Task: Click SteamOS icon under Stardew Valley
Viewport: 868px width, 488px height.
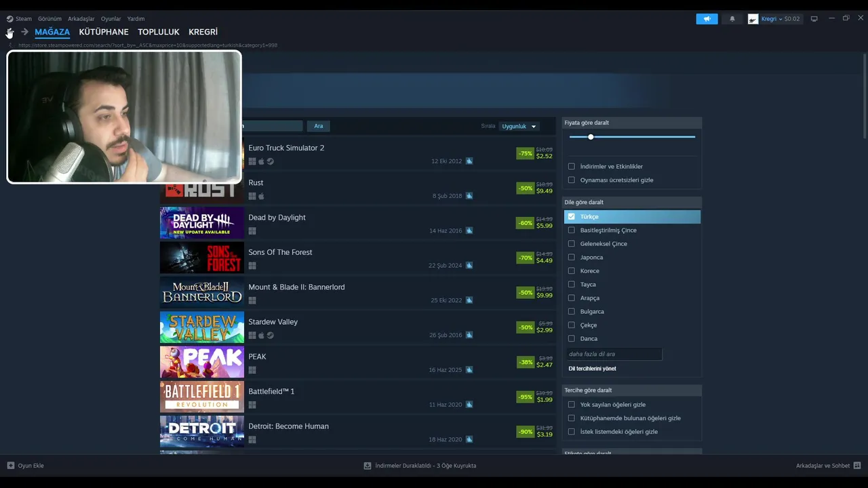Action: pyautogui.click(x=270, y=335)
